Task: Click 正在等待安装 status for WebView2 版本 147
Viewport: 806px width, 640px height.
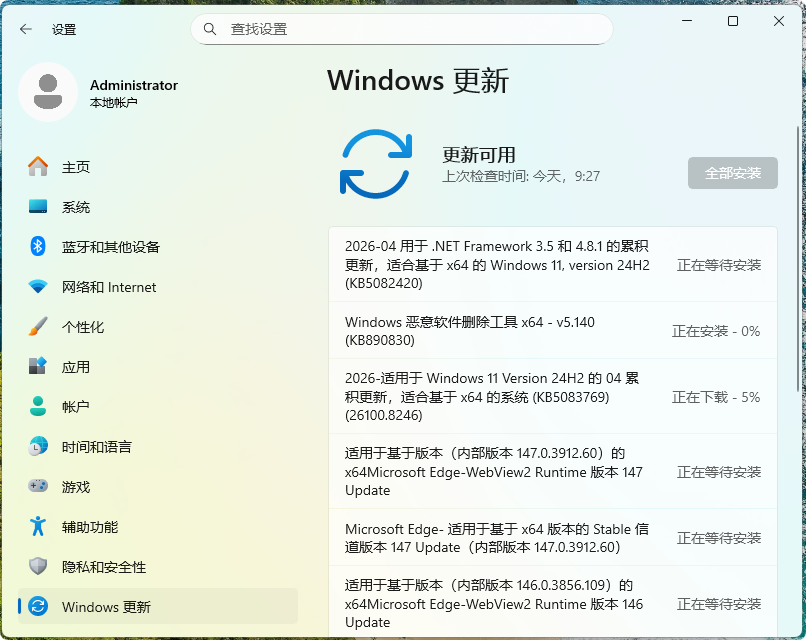Action: click(719, 472)
